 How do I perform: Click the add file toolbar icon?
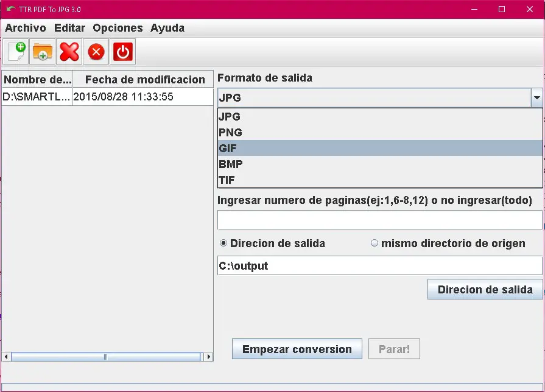[16, 52]
